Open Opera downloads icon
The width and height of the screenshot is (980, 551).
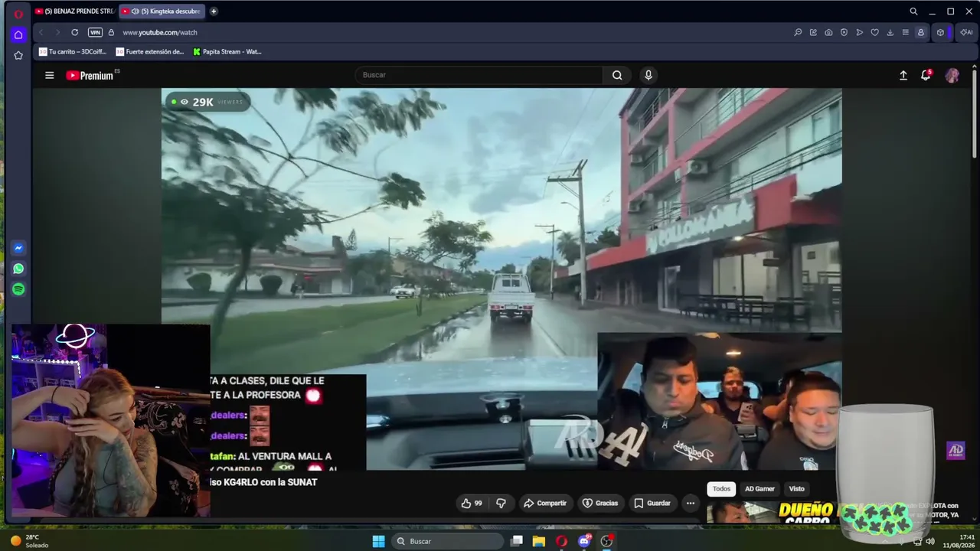coord(890,32)
